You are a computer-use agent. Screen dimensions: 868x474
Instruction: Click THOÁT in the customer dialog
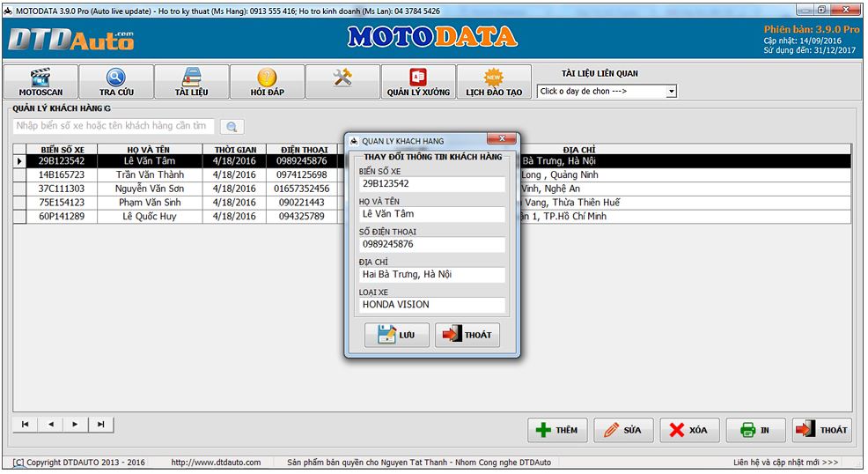pyautogui.click(x=467, y=335)
